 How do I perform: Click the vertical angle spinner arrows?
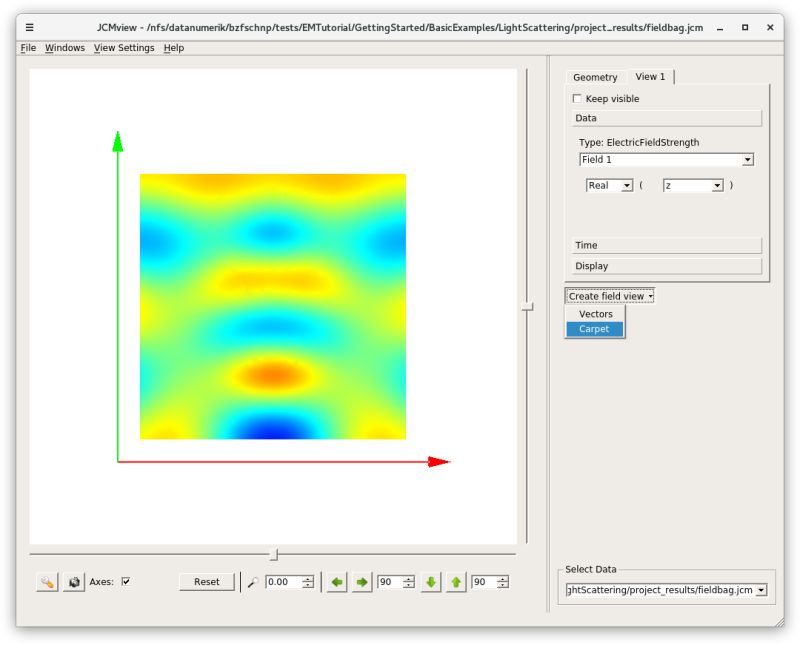click(x=503, y=582)
